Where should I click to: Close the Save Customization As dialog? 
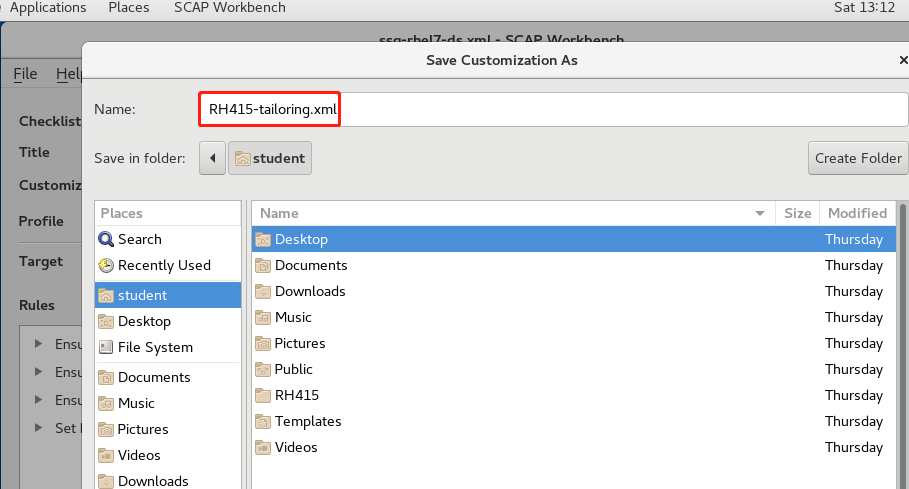(902, 60)
